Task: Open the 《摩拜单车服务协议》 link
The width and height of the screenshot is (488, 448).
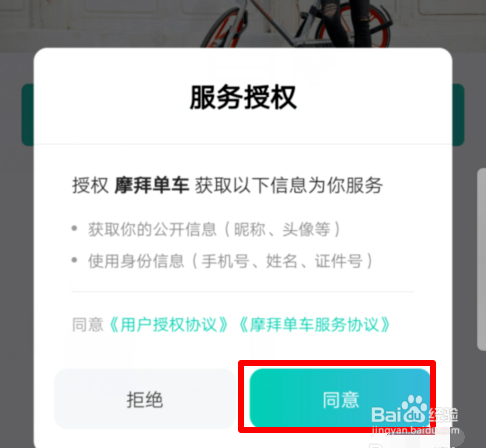Action: (x=315, y=324)
